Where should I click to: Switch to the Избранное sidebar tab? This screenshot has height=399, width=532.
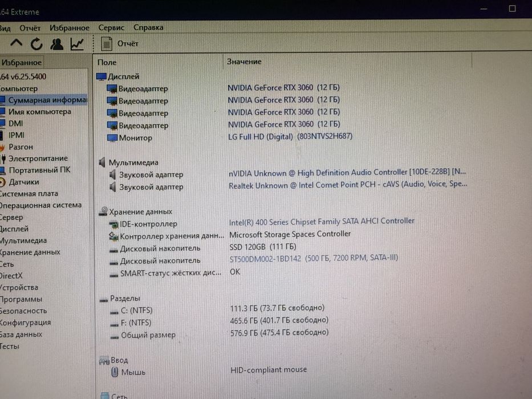click(21, 63)
